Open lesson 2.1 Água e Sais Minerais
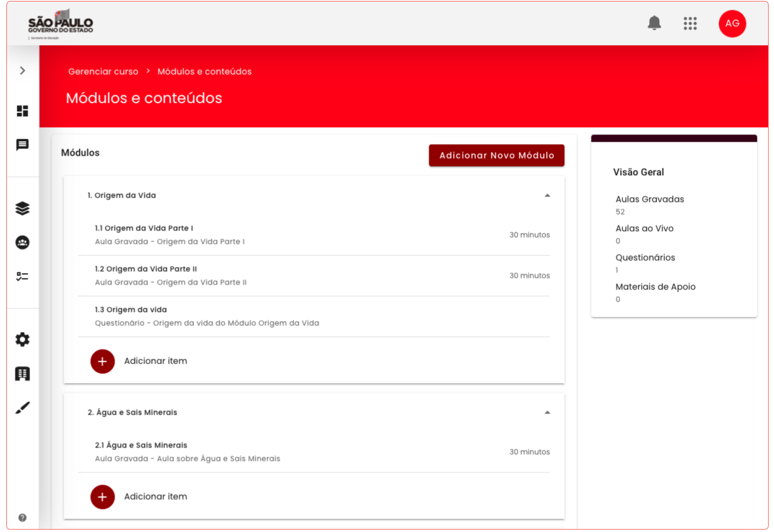774x532 pixels. point(314,452)
